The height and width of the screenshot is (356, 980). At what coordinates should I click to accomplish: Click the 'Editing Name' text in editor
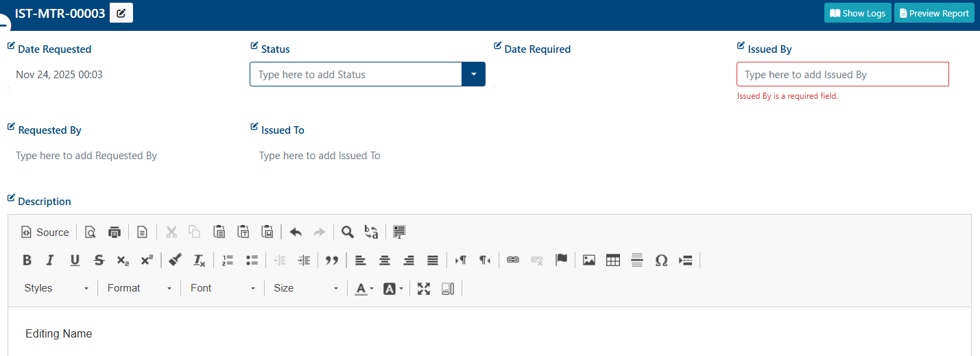click(59, 334)
